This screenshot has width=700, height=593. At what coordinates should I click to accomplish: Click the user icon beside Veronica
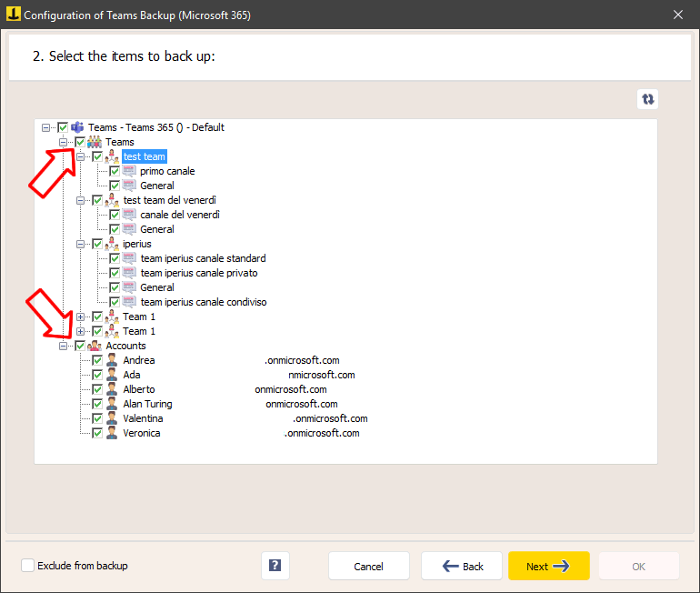point(112,433)
